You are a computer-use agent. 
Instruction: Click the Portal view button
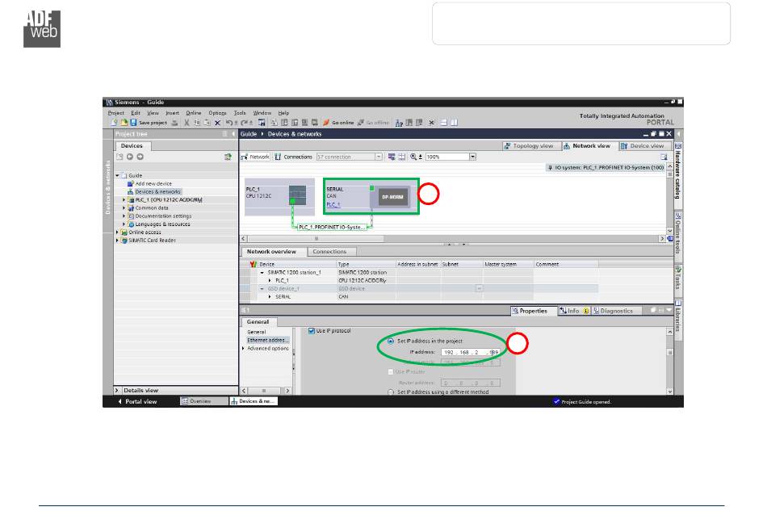coord(137,401)
